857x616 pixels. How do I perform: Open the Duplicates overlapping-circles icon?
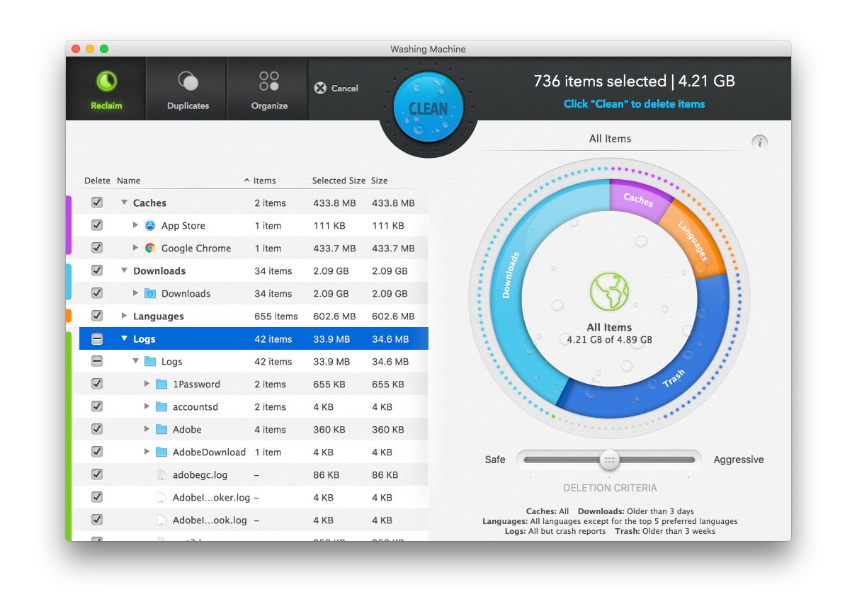(188, 81)
